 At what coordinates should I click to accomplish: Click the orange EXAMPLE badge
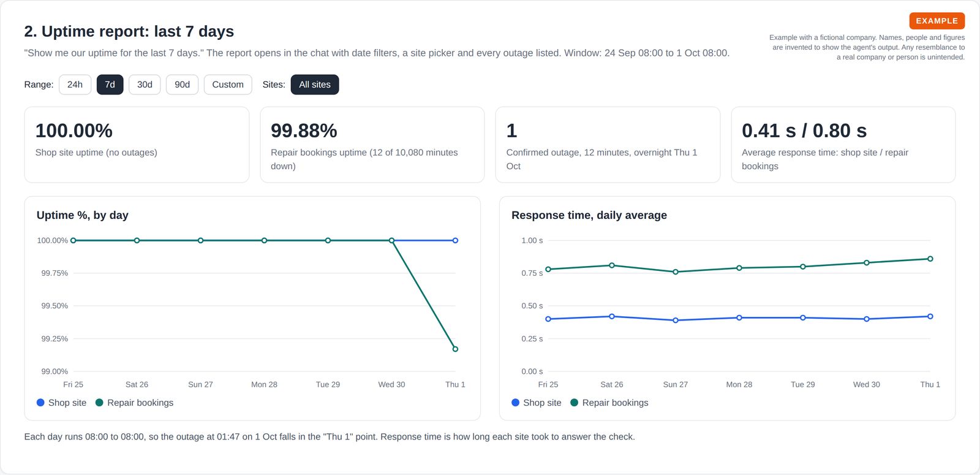coord(937,21)
